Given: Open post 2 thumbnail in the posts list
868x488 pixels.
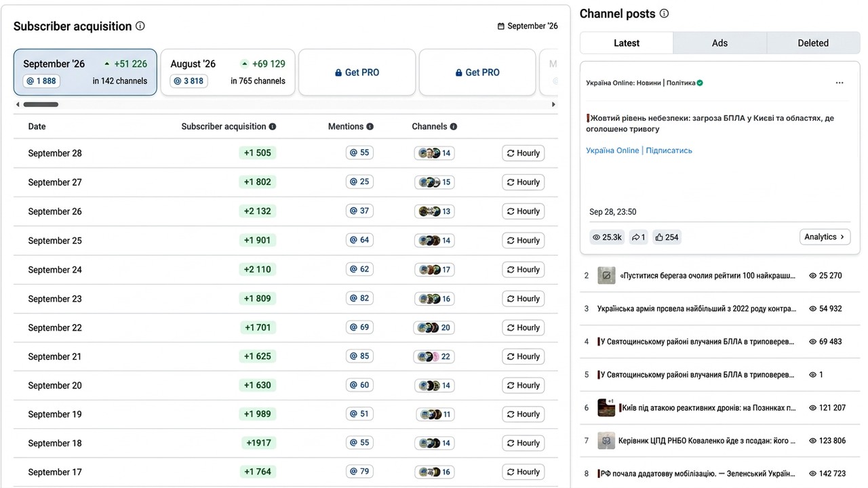Looking at the screenshot, I should tap(606, 276).
